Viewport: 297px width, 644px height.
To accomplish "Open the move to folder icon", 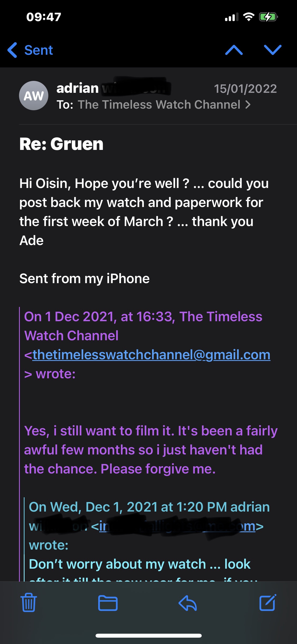I will (x=108, y=603).
